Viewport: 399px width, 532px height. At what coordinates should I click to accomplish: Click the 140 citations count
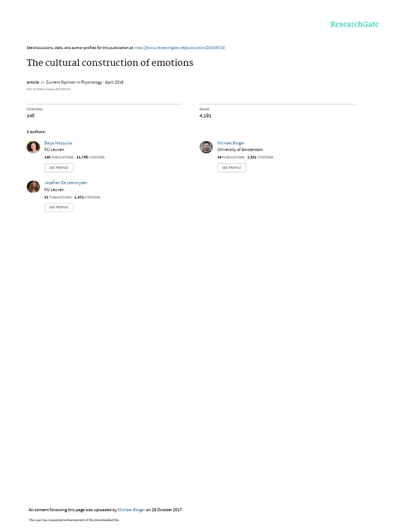click(31, 116)
